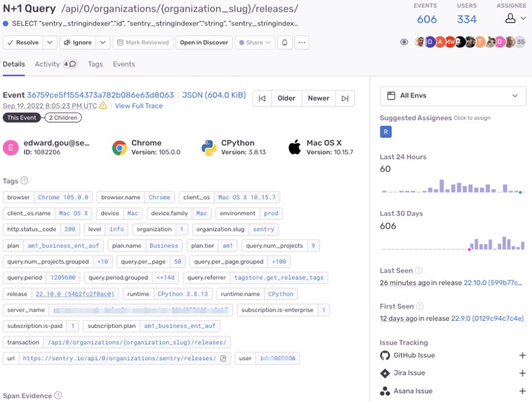Viewport: 532px width, 402px height.
Task: Open the JSON (604.0 KiB) link
Action: (214, 95)
